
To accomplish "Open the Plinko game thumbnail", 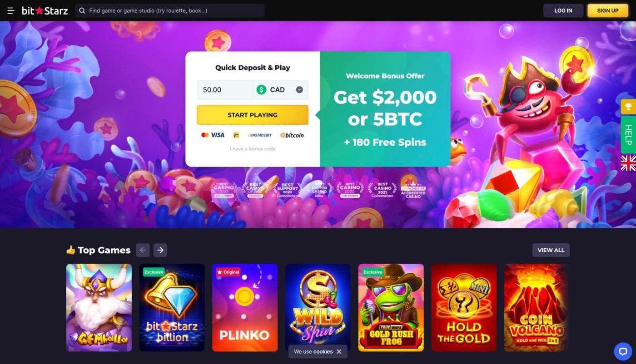I will (x=245, y=308).
